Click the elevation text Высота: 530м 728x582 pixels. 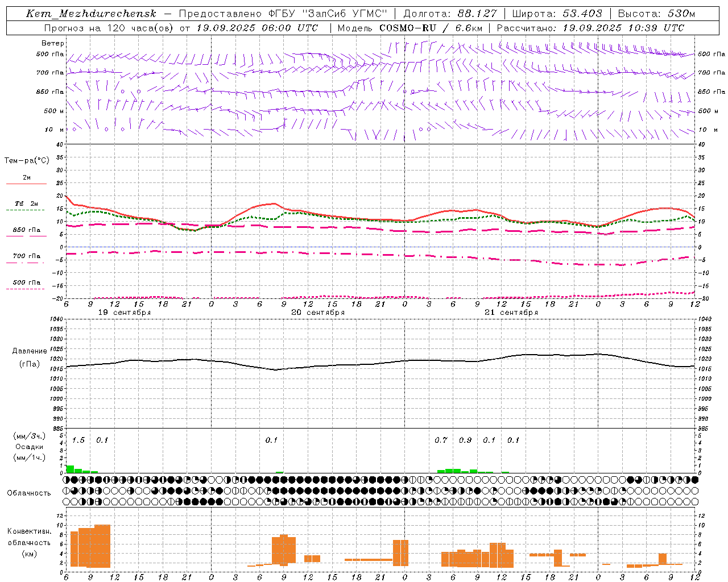(656, 14)
